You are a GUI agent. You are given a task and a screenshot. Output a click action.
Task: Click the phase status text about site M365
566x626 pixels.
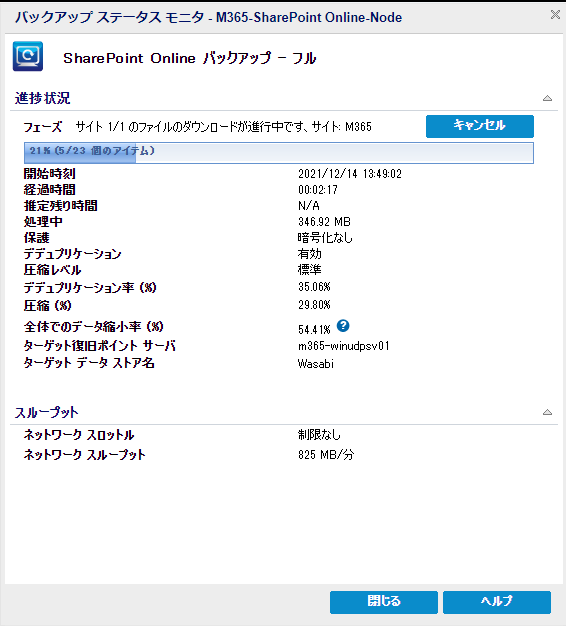coord(224,127)
